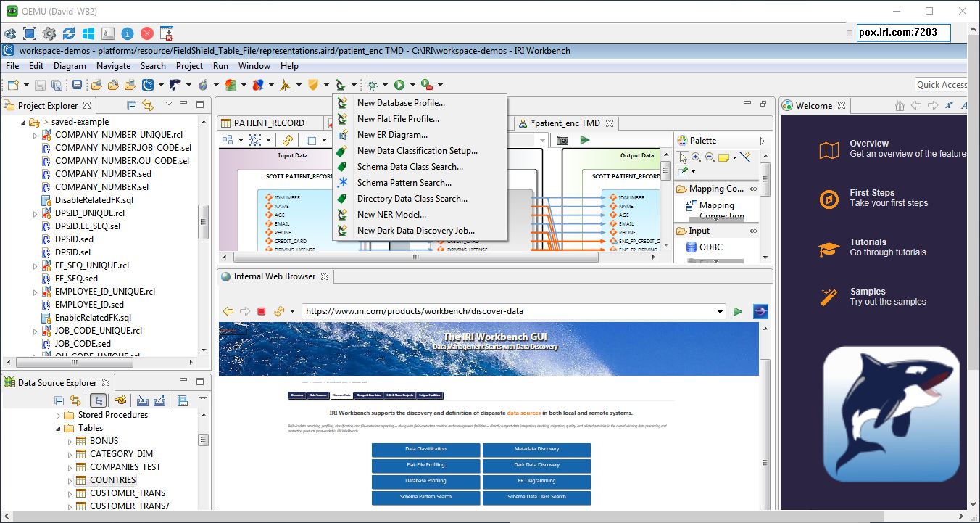Click the diagram horizontal scrollbar thumb

pyautogui.click(x=415, y=257)
